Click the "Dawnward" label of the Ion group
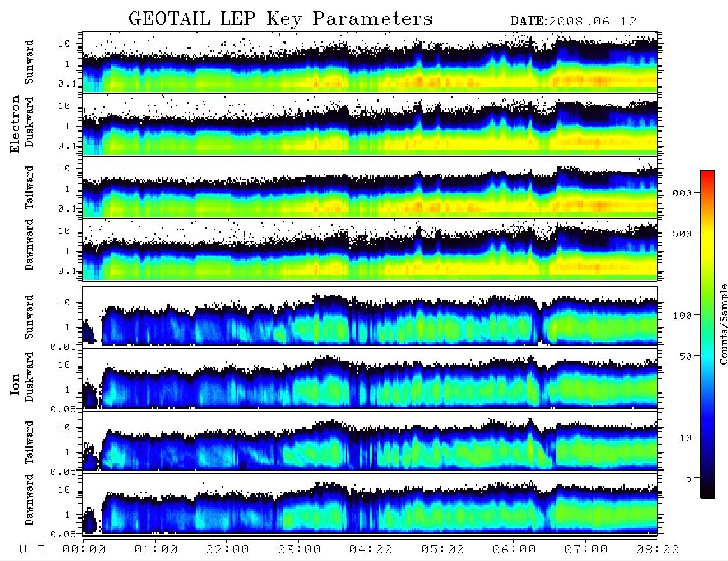The image size is (728, 561). (29, 500)
